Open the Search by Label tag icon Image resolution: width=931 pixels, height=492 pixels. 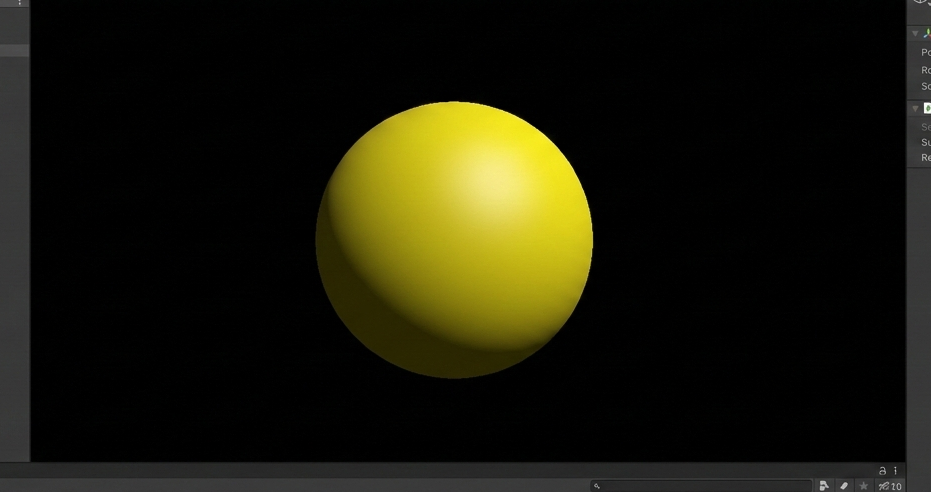(844, 486)
